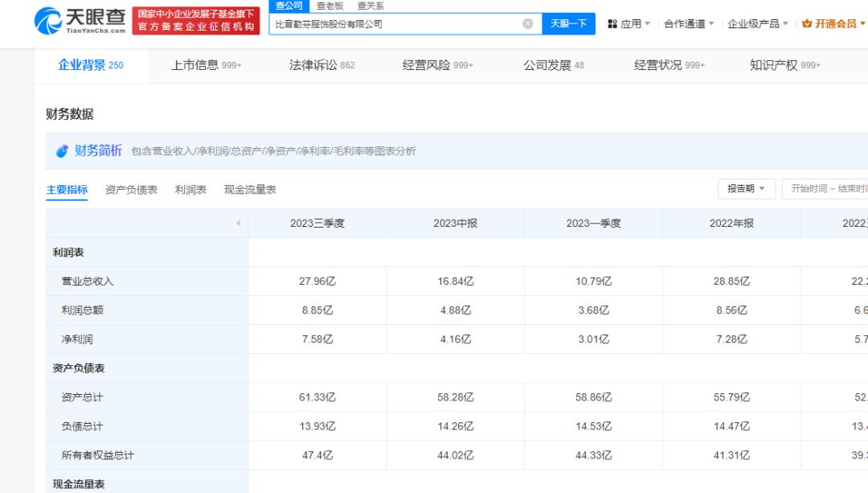Expand the 合作通道 dropdown menu
This screenshot has width=868, height=493.
[x=690, y=24]
